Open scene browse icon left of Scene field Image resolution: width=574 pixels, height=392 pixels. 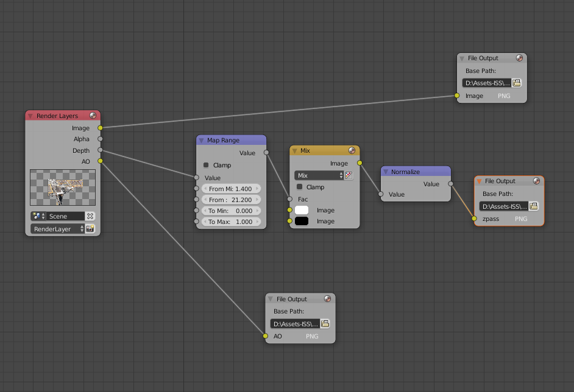point(38,216)
